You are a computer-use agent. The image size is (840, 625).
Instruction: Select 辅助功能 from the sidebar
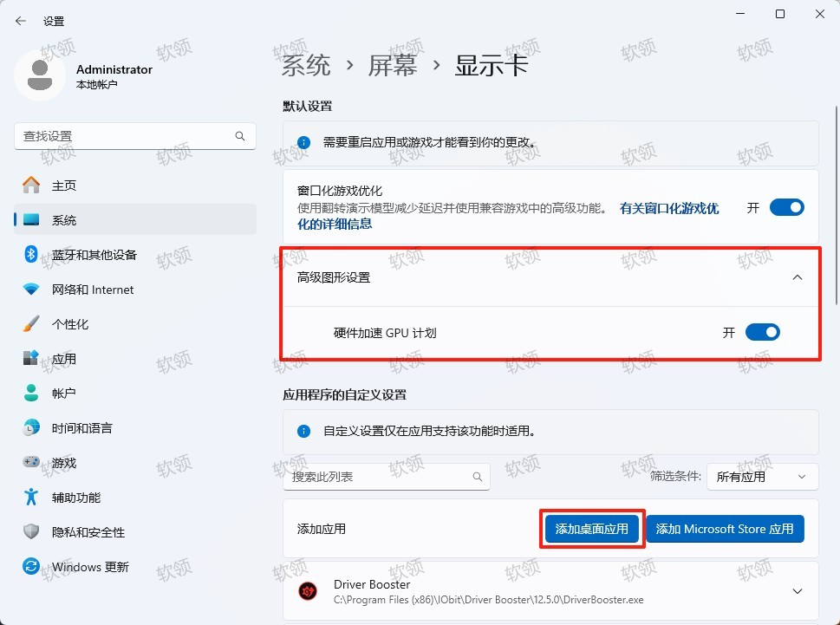point(75,497)
